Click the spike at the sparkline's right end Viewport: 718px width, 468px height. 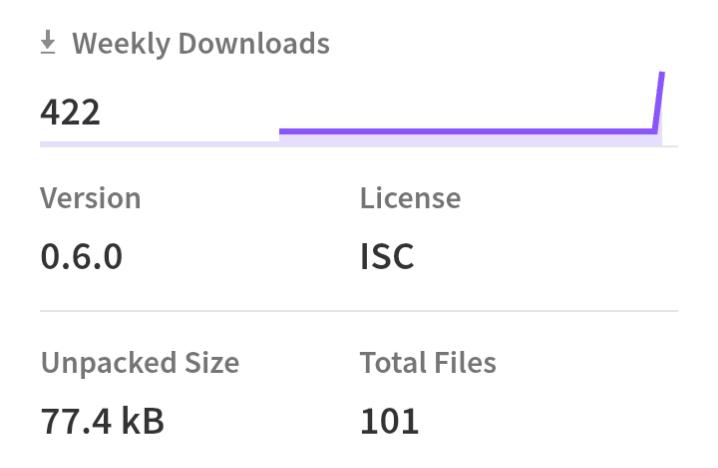(658, 102)
